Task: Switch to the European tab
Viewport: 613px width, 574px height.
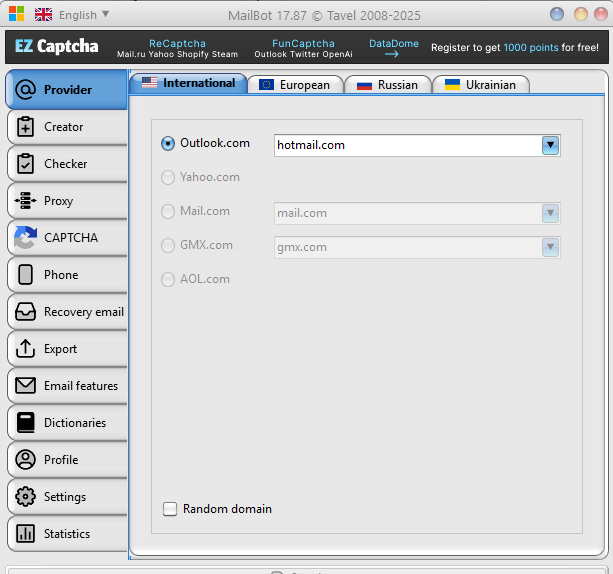Action: [296, 85]
